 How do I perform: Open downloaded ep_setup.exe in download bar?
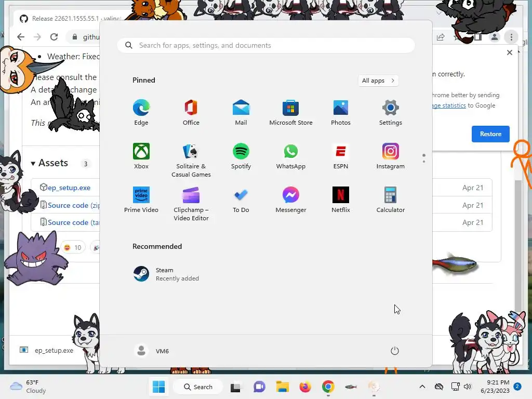[46, 350]
